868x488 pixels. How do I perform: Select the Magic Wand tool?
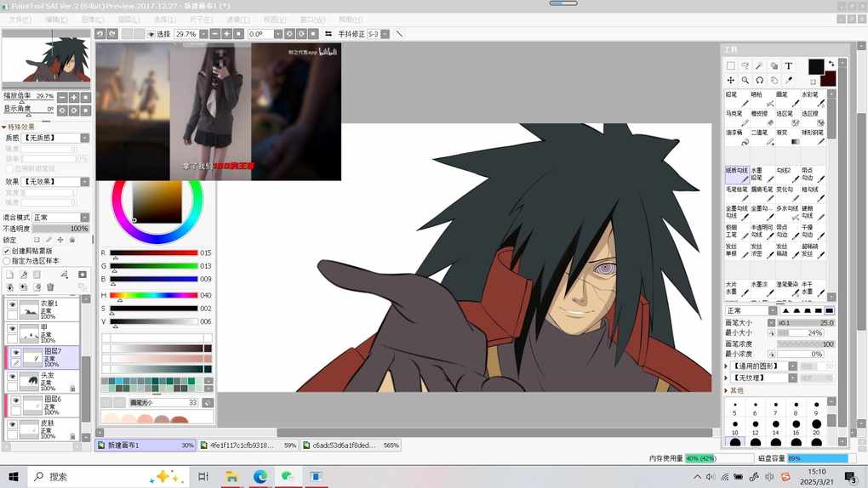759,65
